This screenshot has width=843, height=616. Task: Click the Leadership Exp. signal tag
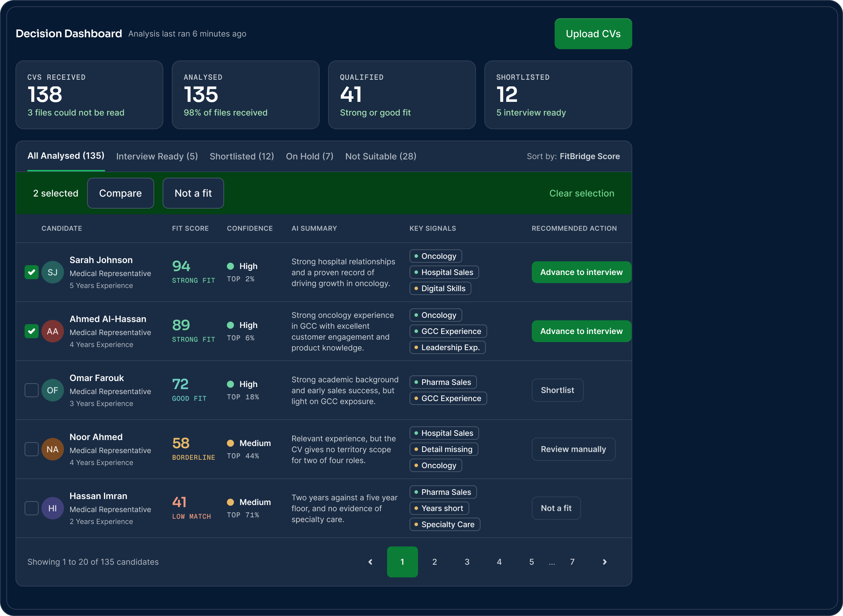tap(447, 347)
